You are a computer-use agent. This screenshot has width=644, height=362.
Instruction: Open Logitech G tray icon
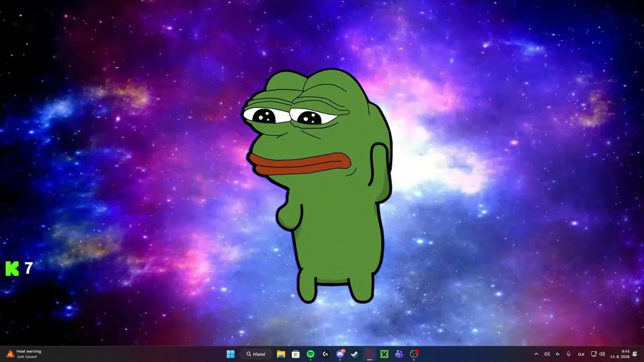pos(557,354)
